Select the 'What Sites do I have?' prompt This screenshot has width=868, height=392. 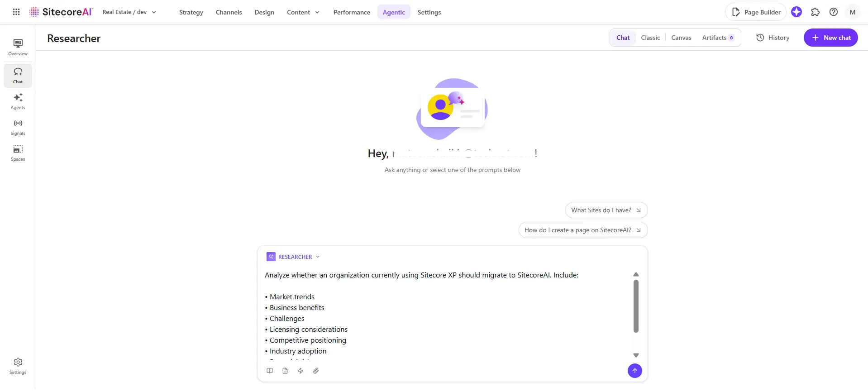click(606, 210)
